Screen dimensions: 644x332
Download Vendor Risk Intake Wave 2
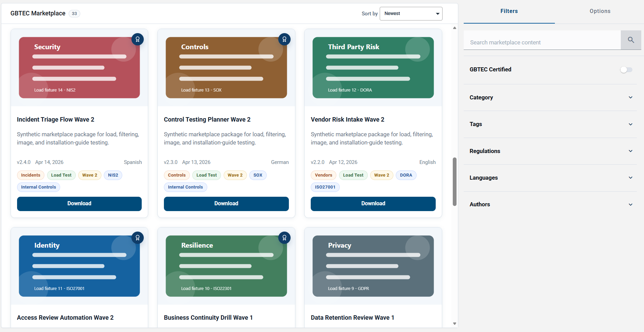click(x=373, y=204)
